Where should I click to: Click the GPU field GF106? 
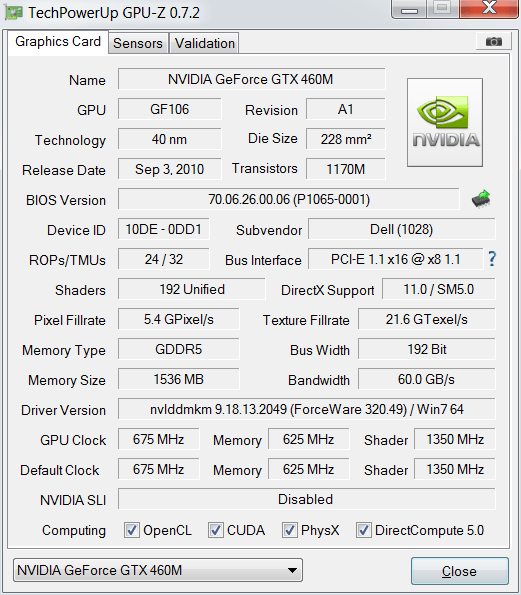pos(169,109)
